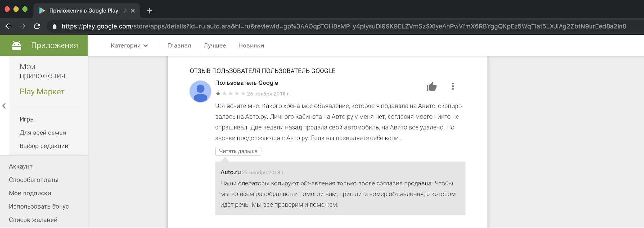Click the reviewer's avatar picture
Image resolution: width=644 pixels, height=228 pixels.
point(200,91)
